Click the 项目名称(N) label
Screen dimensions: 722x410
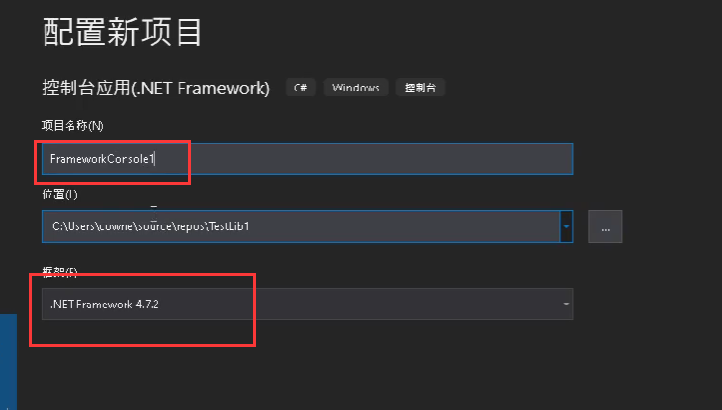coord(73,125)
